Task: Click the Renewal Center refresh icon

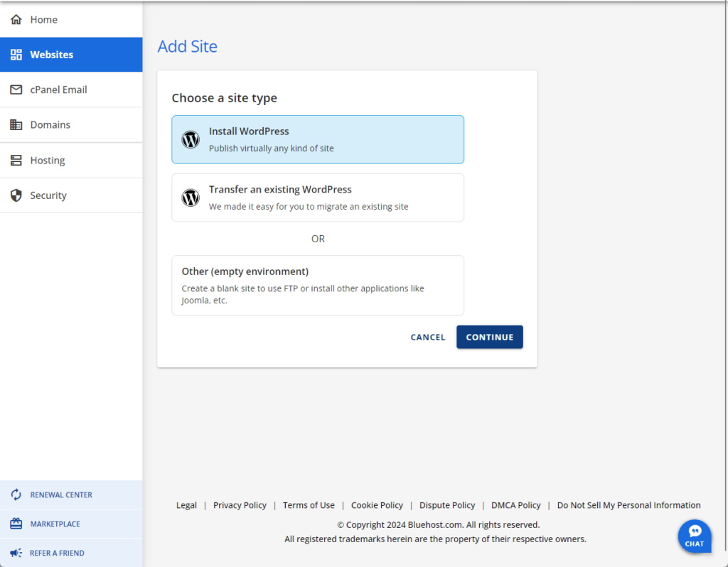Action: pos(16,495)
